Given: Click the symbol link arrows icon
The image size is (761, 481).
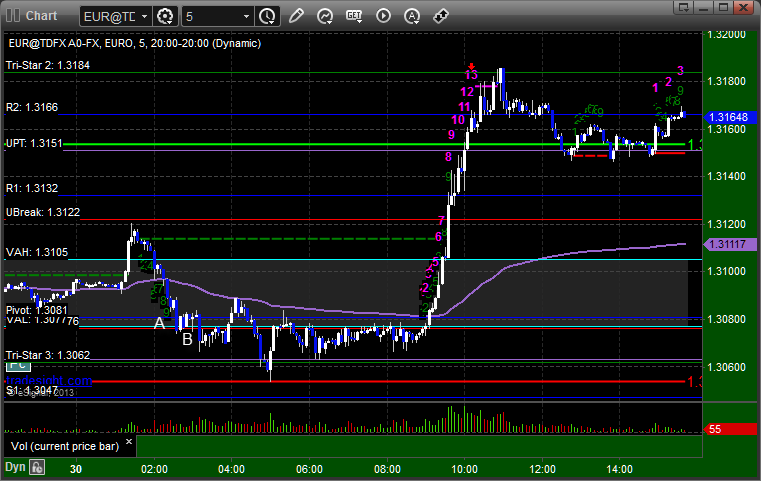Looking at the screenshot, I should click(x=441, y=16).
